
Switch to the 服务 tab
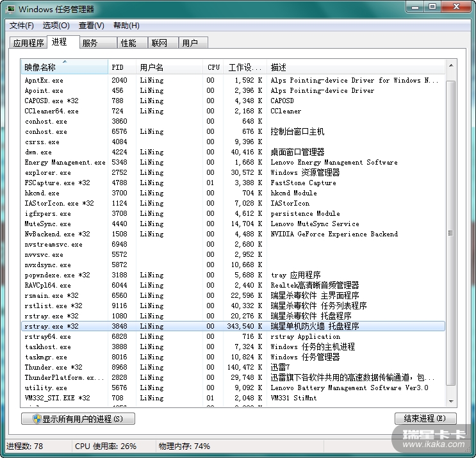[x=99, y=43]
